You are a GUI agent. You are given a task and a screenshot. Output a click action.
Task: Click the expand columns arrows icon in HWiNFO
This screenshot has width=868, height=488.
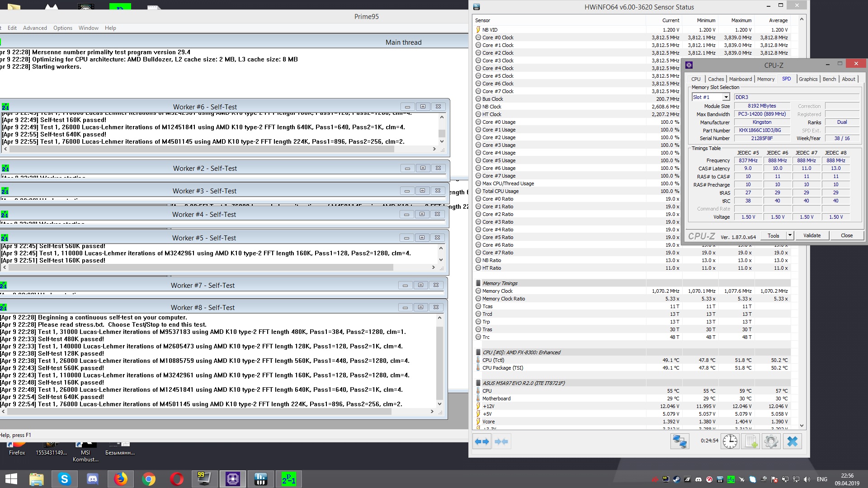coord(482,441)
